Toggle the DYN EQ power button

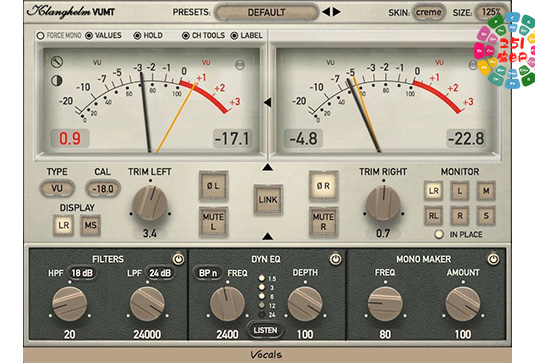pyautogui.click(x=336, y=259)
